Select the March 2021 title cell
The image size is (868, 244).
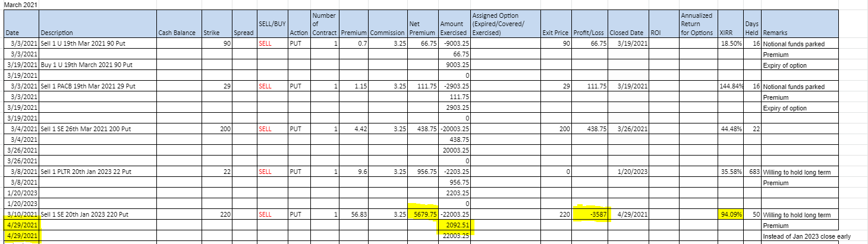[20, 5]
